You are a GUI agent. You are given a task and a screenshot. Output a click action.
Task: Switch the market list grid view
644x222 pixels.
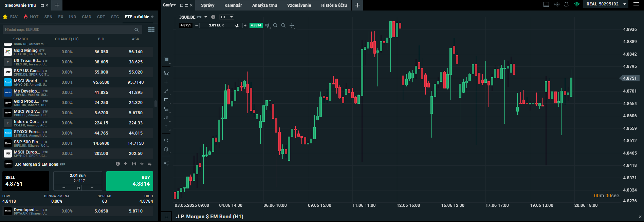coord(151,29)
